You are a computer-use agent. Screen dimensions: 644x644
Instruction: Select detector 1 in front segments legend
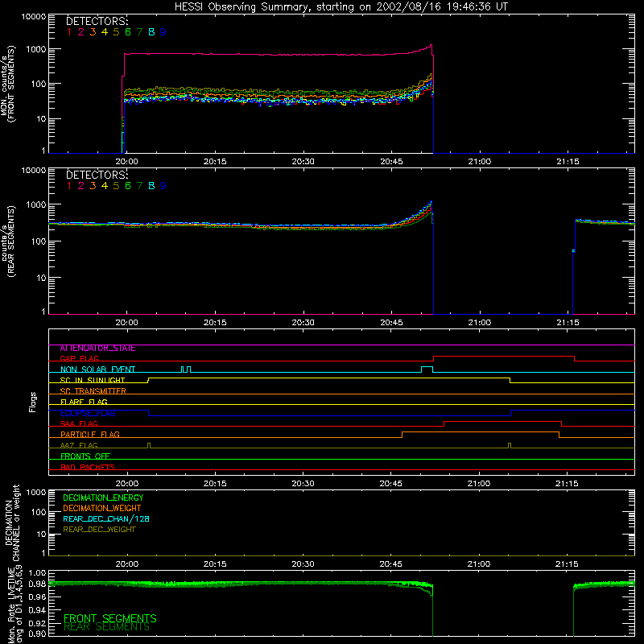point(69,32)
